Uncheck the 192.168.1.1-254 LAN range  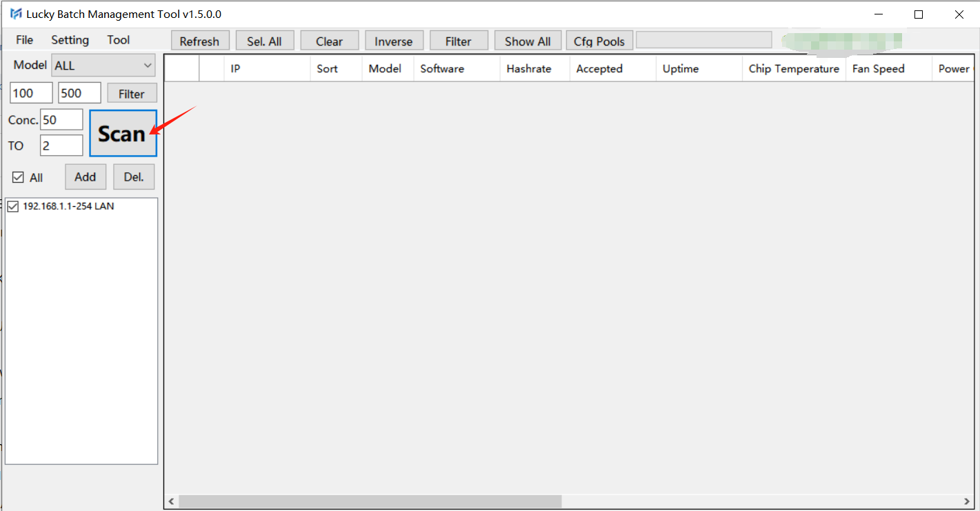coord(13,206)
